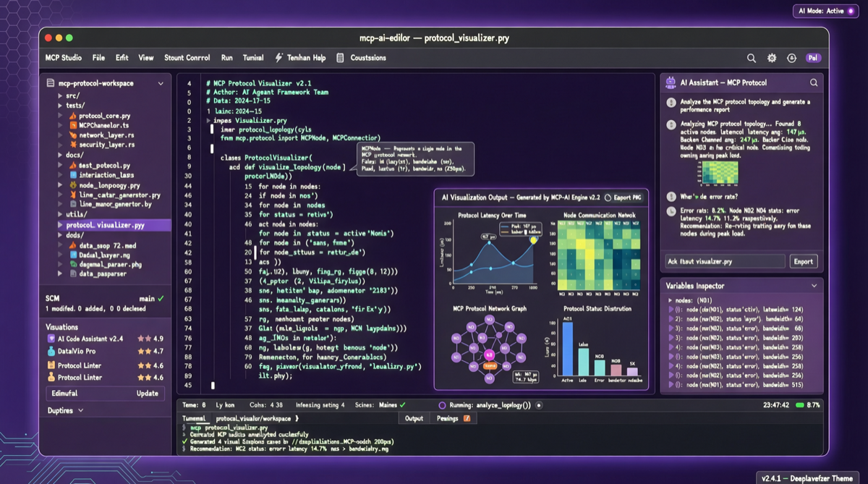
Task: Expand the utils/ folder
Action: (60, 215)
